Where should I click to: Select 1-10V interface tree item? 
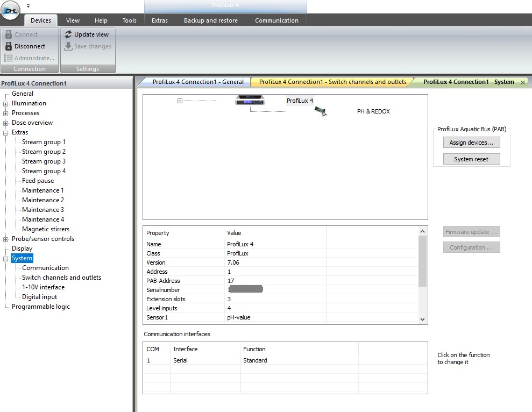pyautogui.click(x=43, y=287)
